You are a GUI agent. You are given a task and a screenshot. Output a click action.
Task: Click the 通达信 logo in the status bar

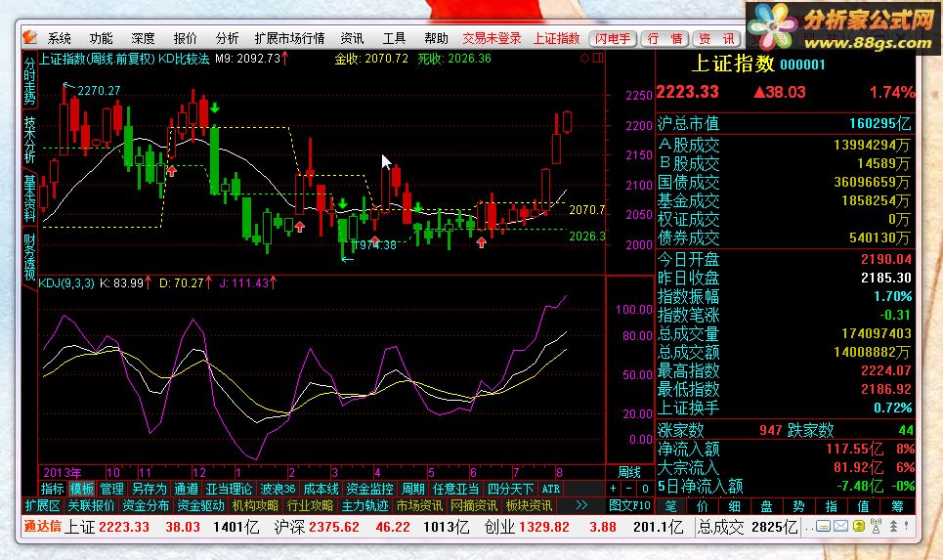point(42,527)
